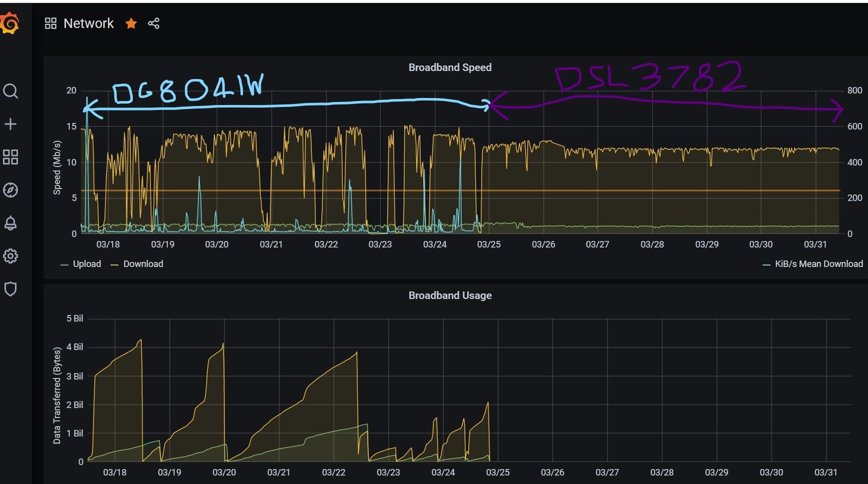The height and width of the screenshot is (484, 868).
Task: Open the Dashboards four-squares sidebar icon
Action: coord(10,157)
